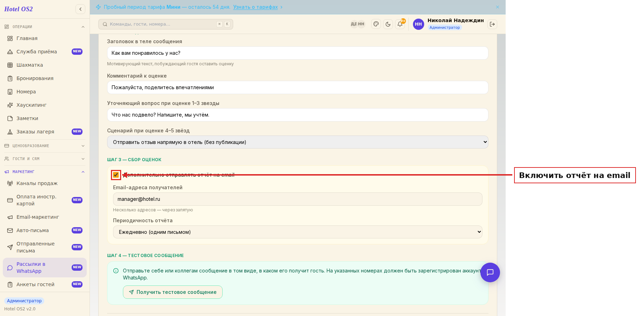Click Получить тестовое сообщение button

pos(173,292)
